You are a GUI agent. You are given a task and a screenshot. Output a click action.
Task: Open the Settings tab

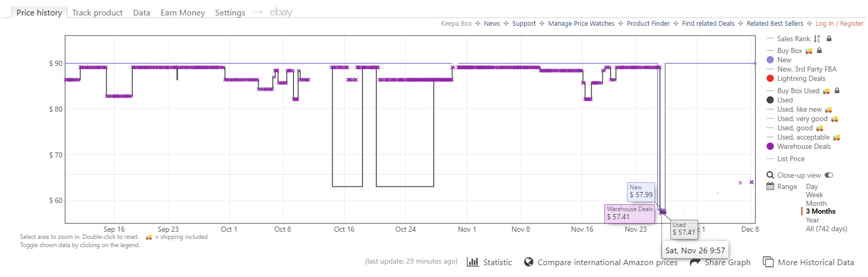click(230, 13)
